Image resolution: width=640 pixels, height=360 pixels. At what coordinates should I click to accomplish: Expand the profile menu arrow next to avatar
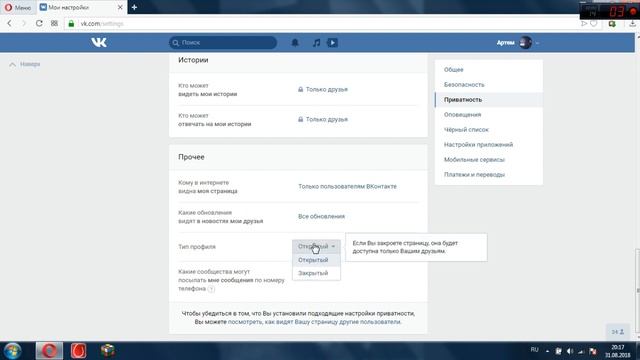point(537,43)
